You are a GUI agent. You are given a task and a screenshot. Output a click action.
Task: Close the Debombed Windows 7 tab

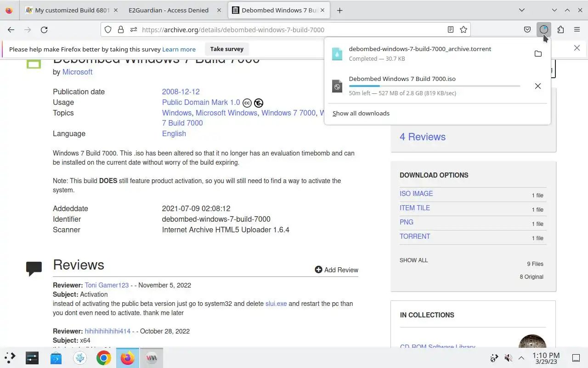pyautogui.click(x=322, y=10)
